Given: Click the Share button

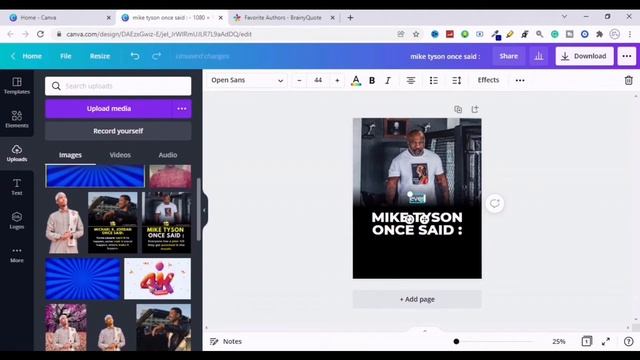Looking at the screenshot, I should 508,56.
